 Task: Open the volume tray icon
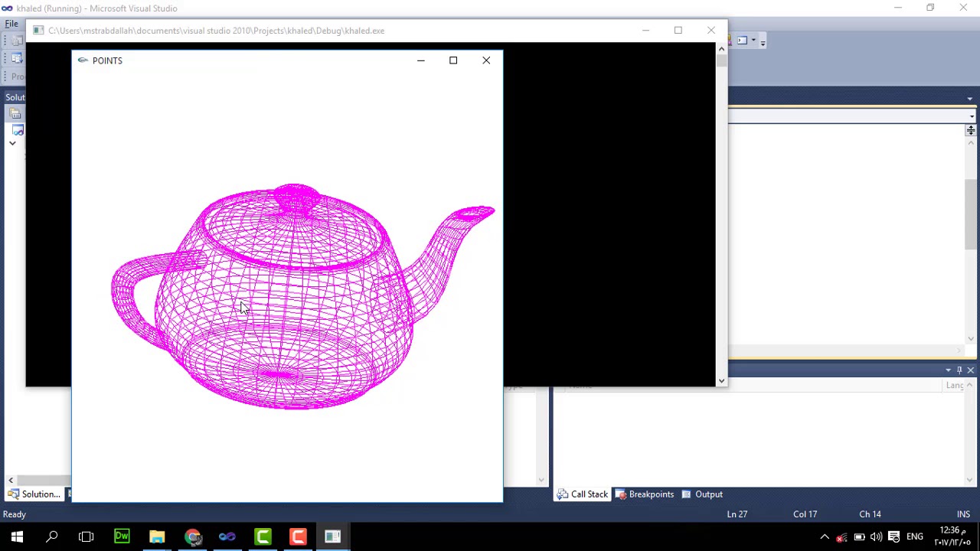click(x=876, y=536)
